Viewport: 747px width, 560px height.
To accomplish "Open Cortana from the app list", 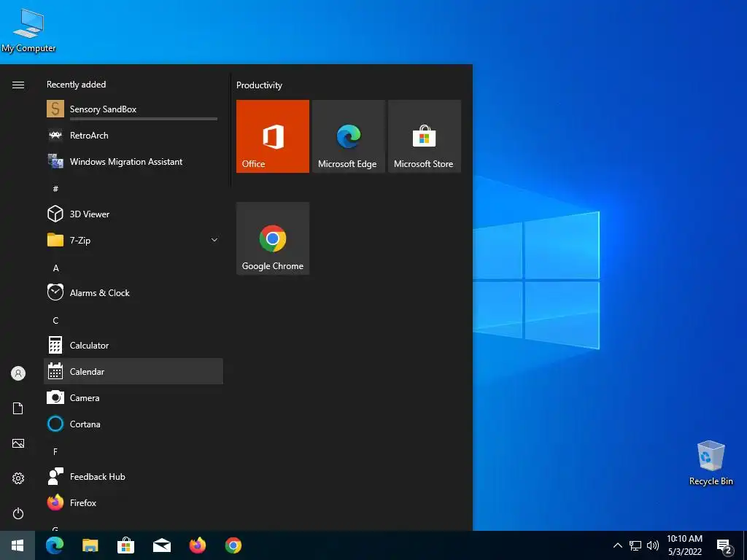I will click(x=133, y=424).
